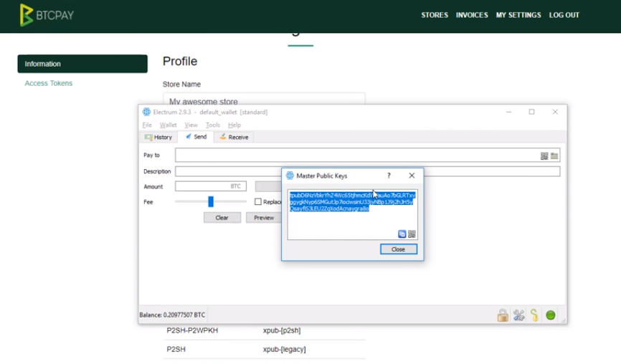
Task: Click LOG OUT in the header
Action: coord(564,15)
